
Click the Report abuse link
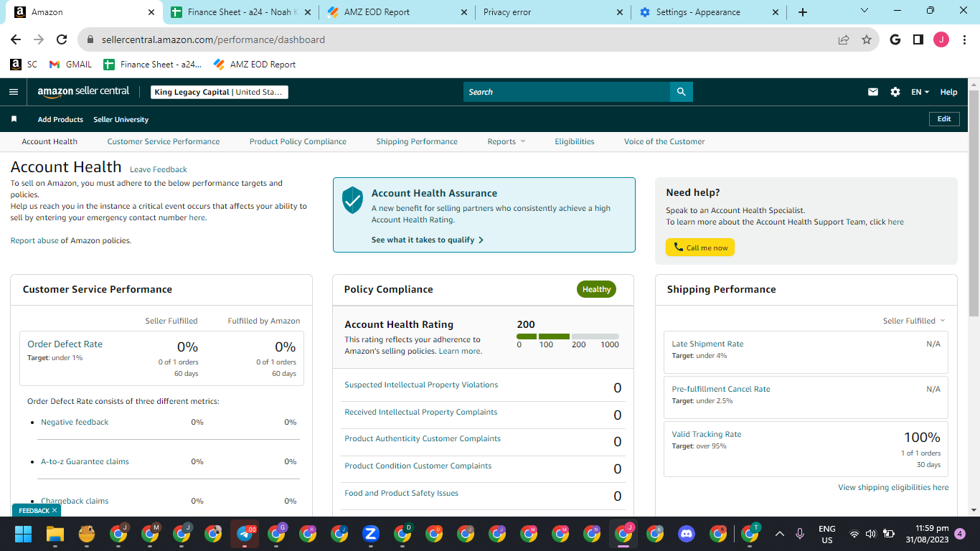click(x=34, y=240)
